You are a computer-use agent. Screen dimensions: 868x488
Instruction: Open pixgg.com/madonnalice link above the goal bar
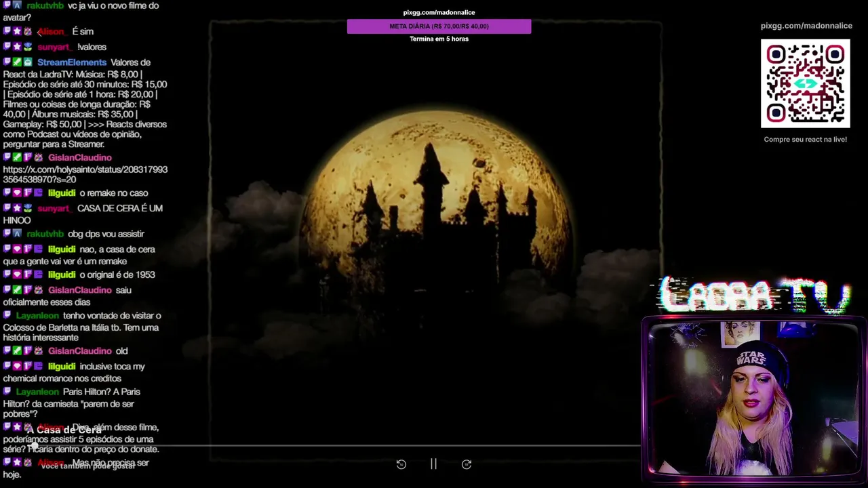(x=439, y=12)
